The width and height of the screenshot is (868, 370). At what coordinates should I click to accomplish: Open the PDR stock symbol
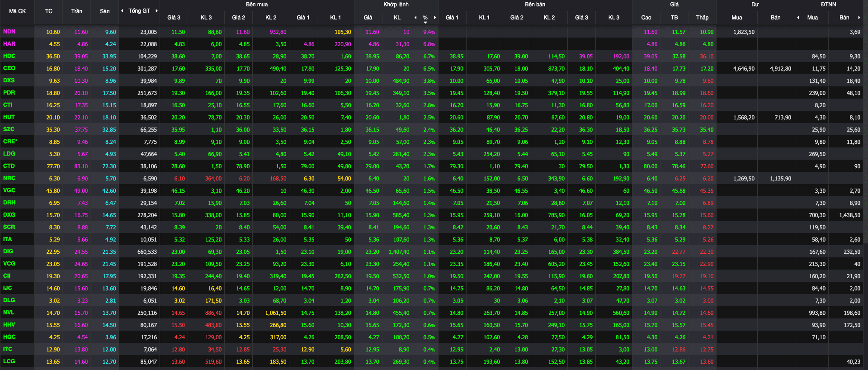[x=9, y=93]
